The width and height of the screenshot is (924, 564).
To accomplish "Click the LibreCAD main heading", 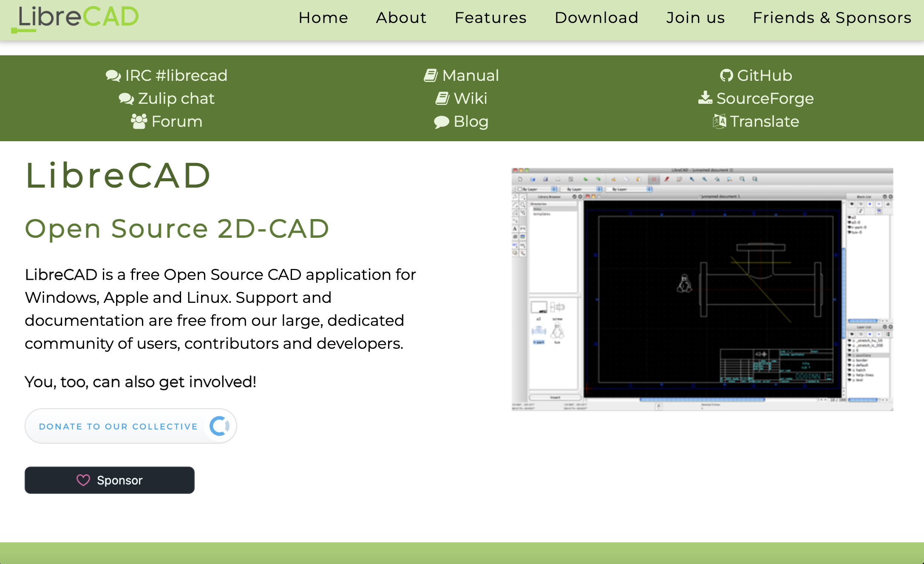I will point(118,175).
